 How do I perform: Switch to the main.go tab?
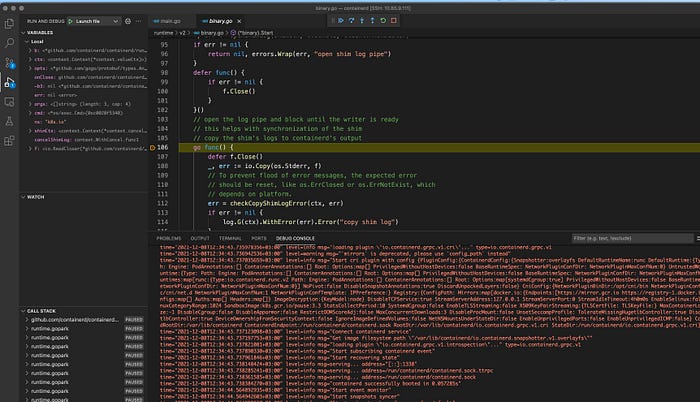(171, 21)
